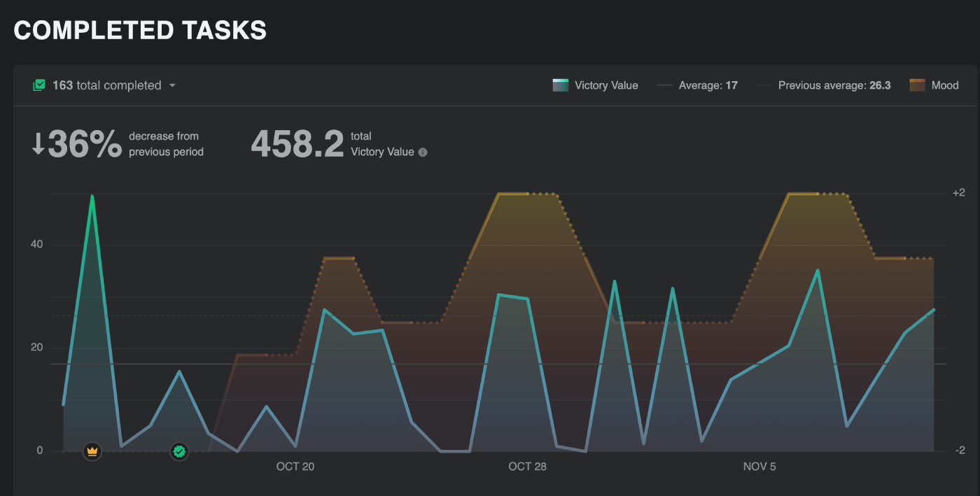Select the OCT 28 date label
Viewport: 980px width, 496px height.
point(527,467)
